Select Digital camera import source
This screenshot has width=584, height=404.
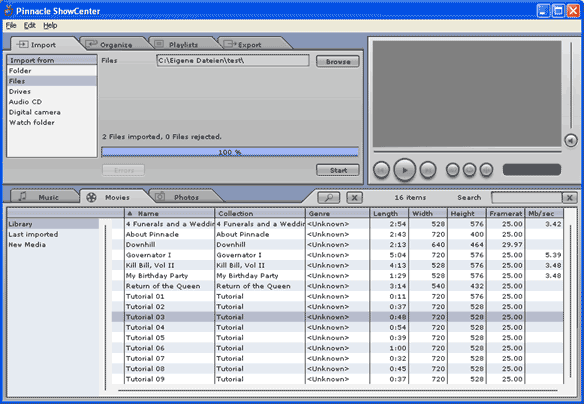52,112
